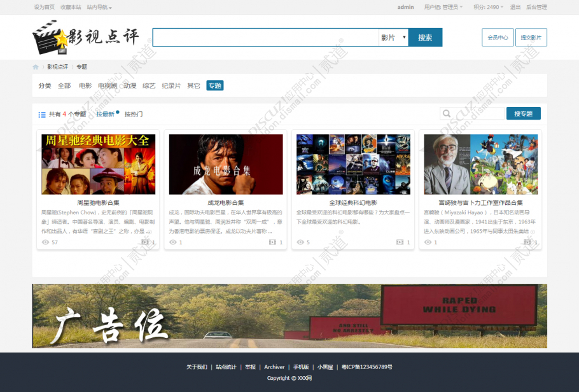The width and height of the screenshot is (579, 392).
Task: Open 会员中心
Action: [498, 38]
